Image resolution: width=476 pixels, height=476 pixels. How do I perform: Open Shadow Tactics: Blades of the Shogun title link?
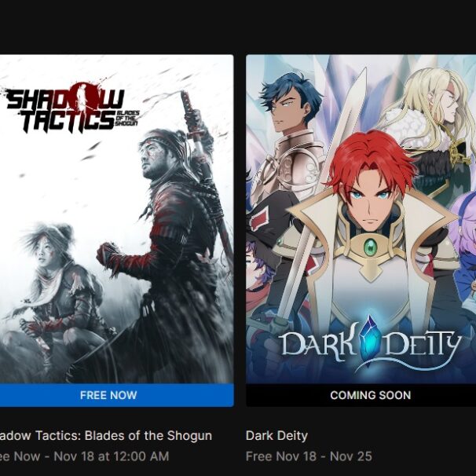105,436
